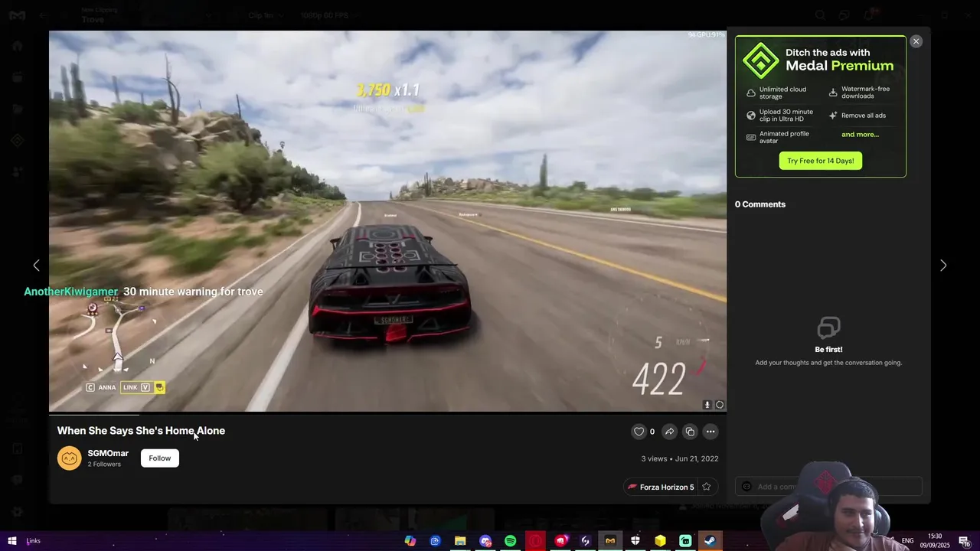Screen dimensions: 980x551
Task: Click the Medal Premium diamond logo
Action: [760, 60]
